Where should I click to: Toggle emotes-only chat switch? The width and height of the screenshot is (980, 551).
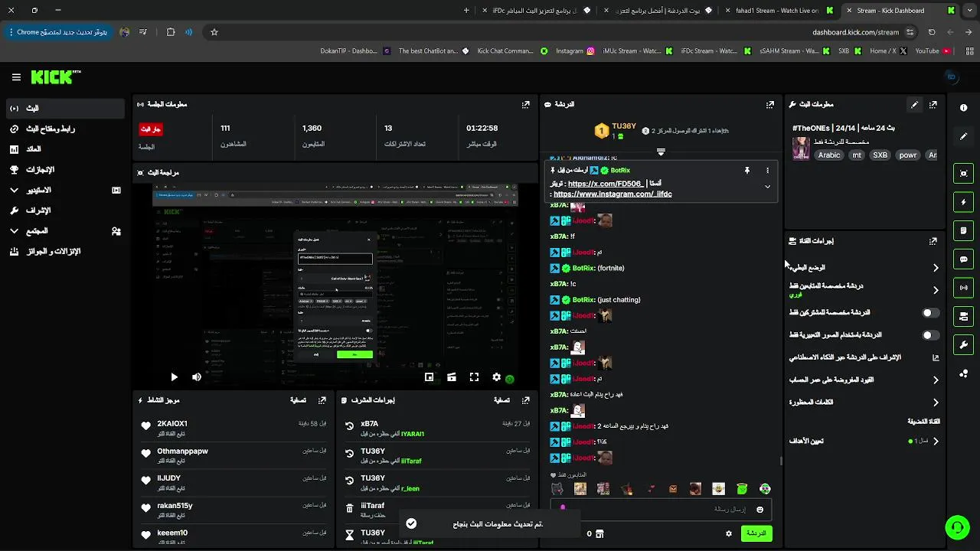[930, 335]
